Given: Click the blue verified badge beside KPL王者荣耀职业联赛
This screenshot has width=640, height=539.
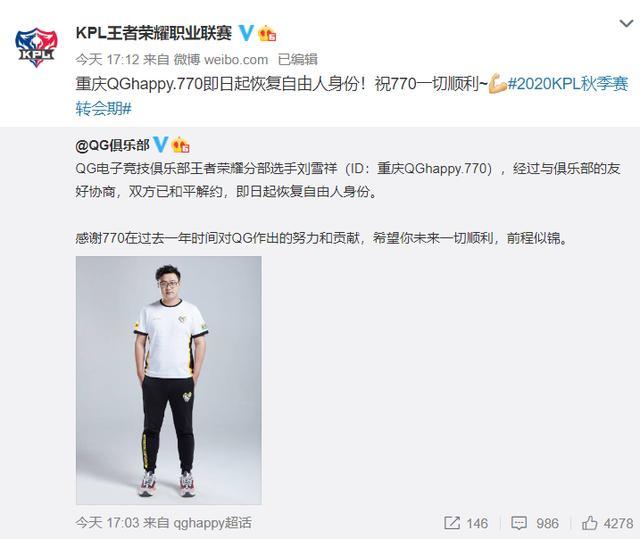Looking at the screenshot, I should pyautogui.click(x=246, y=33).
